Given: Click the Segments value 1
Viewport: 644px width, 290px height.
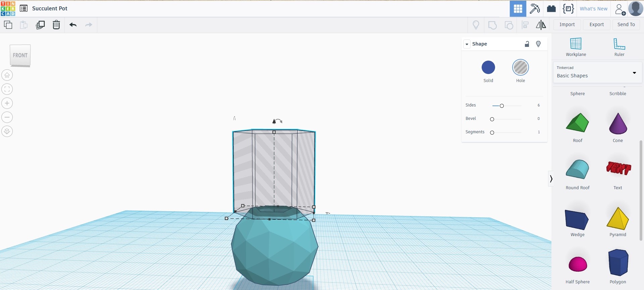Looking at the screenshot, I should point(539,132).
